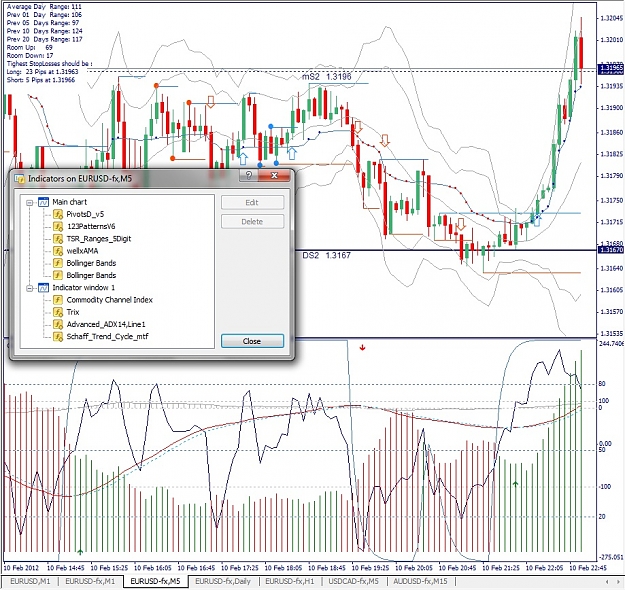Click the 'Average Day Range: 111' text
The image size is (625, 590).
coord(44,7)
